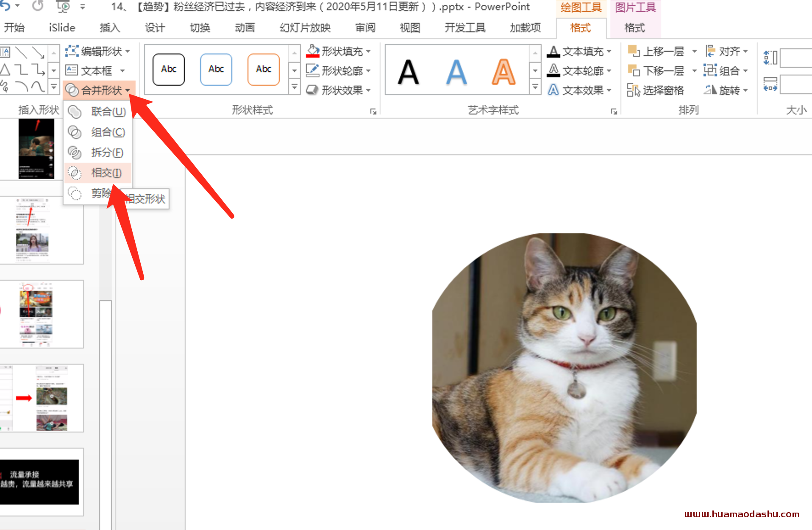Expand Send Backward dropdown arrow
812x530 pixels.
click(x=694, y=71)
